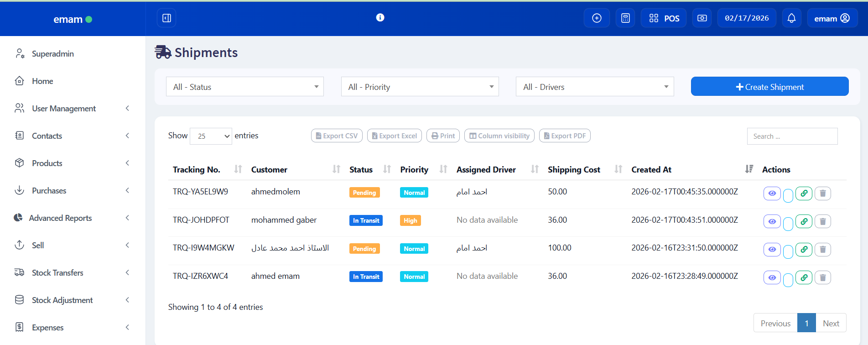
Task: Click the info icon in the header
Action: [380, 17]
